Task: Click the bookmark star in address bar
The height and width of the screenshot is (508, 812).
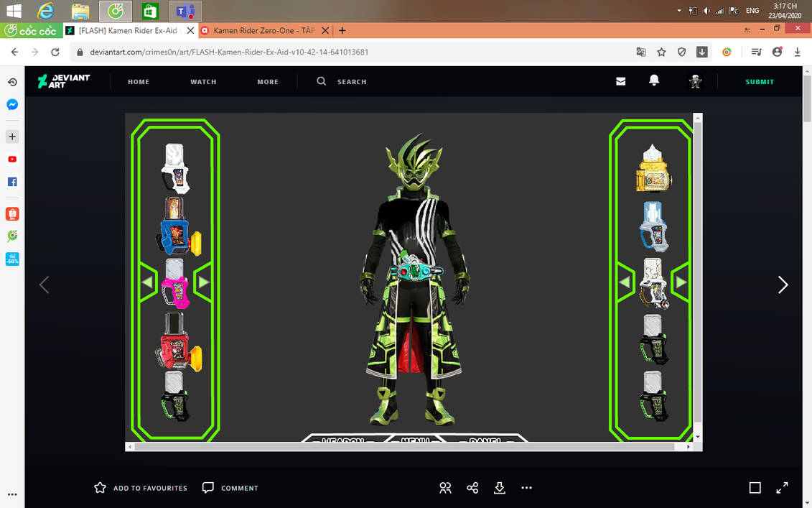Action: 661,52
